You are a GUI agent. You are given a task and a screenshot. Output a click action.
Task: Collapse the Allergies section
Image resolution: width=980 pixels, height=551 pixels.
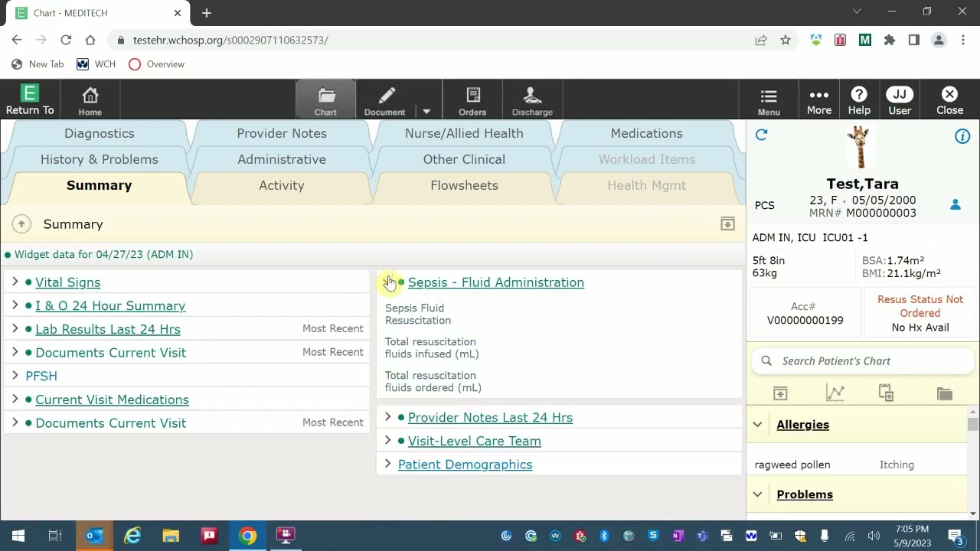click(757, 425)
